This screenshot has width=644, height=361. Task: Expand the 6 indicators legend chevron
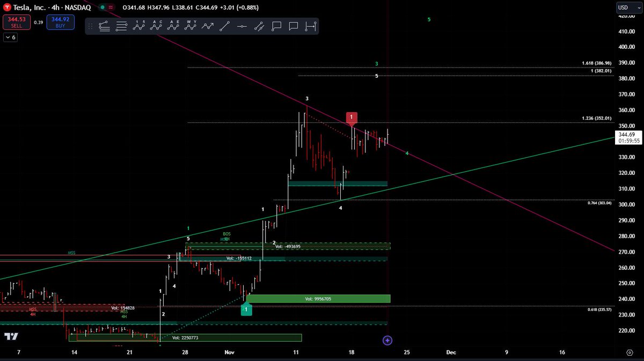[11, 37]
